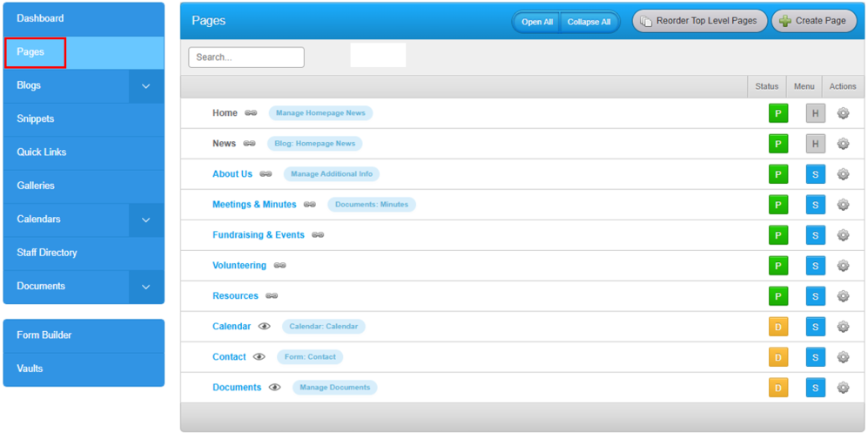This screenshot has width=868, height=433.
Task: Open gear actions for Home page
Action: coord(843,113)
